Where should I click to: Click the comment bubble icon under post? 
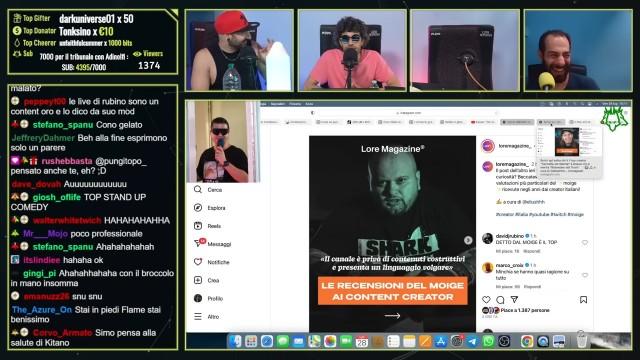500,300
